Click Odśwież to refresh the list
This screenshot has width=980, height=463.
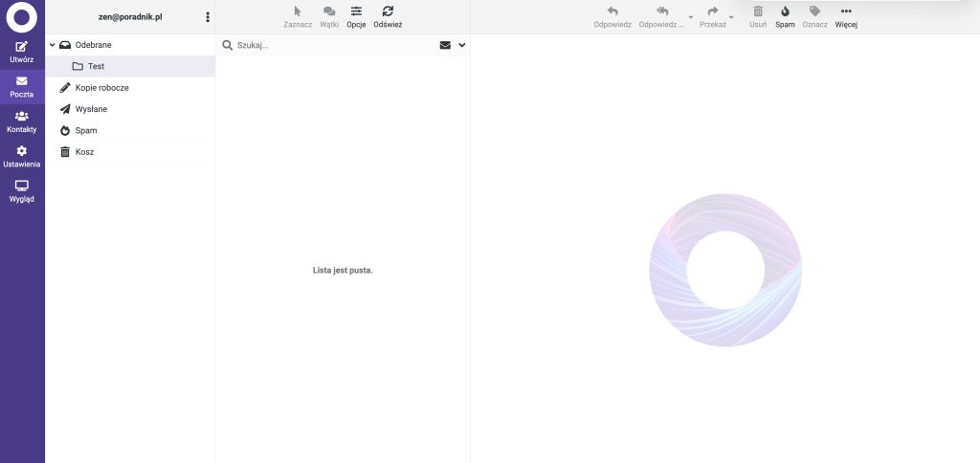(388, 17)
